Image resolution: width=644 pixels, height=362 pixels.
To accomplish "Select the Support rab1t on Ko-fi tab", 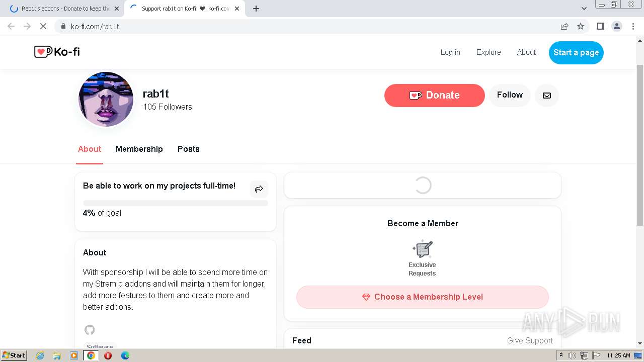I will (x=185, y=9).
